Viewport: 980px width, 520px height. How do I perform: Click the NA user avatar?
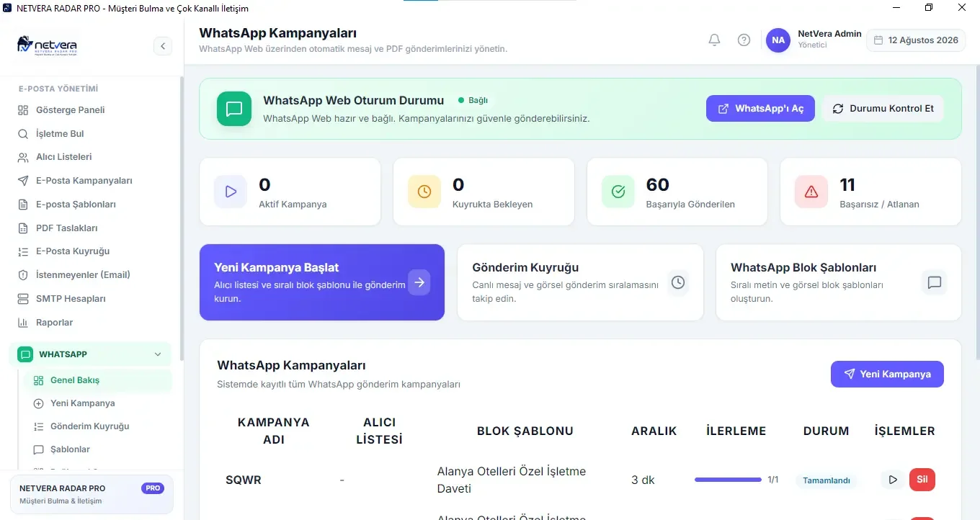click(778, 40)
